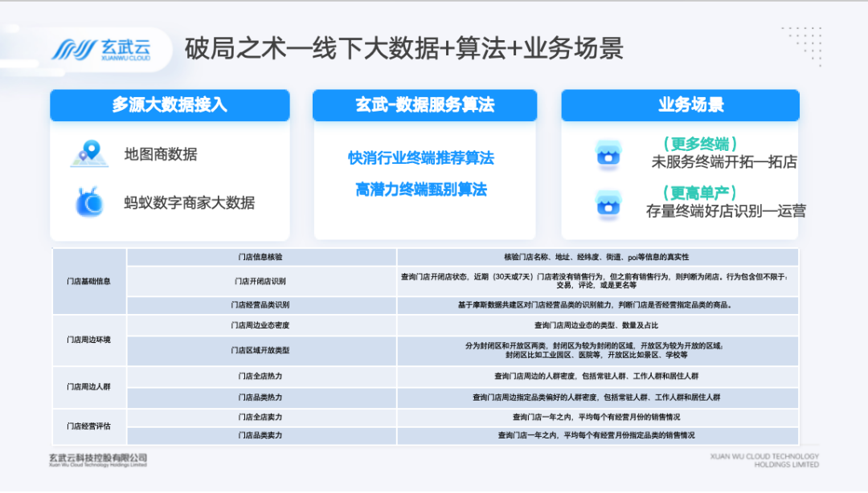Screen dimensions: 868x493
Task: Select the 门店基础信息 category cell
Action: point(89,281)
